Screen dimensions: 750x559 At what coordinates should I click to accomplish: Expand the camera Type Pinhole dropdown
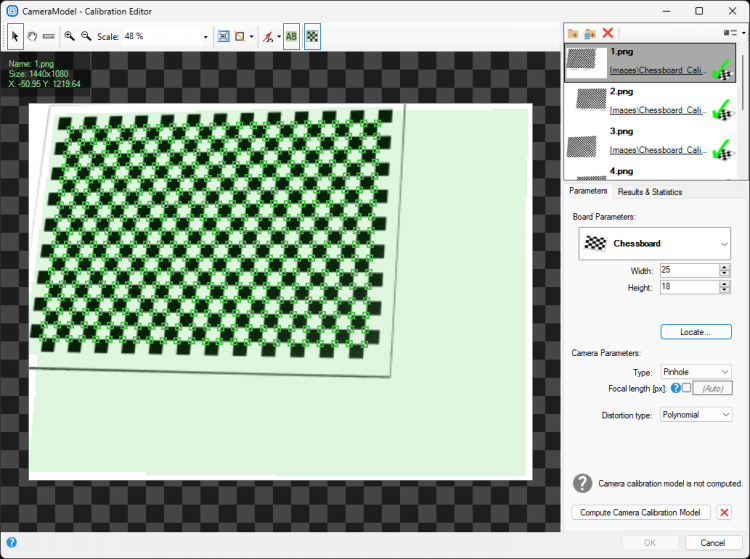[x=696, y=371]
